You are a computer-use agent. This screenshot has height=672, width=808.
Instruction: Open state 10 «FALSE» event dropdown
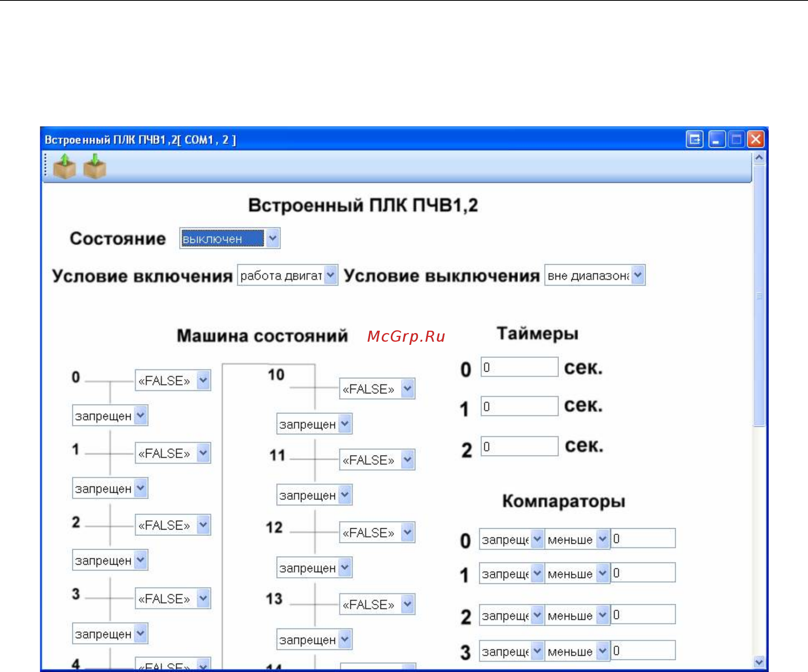click(377, 389)
